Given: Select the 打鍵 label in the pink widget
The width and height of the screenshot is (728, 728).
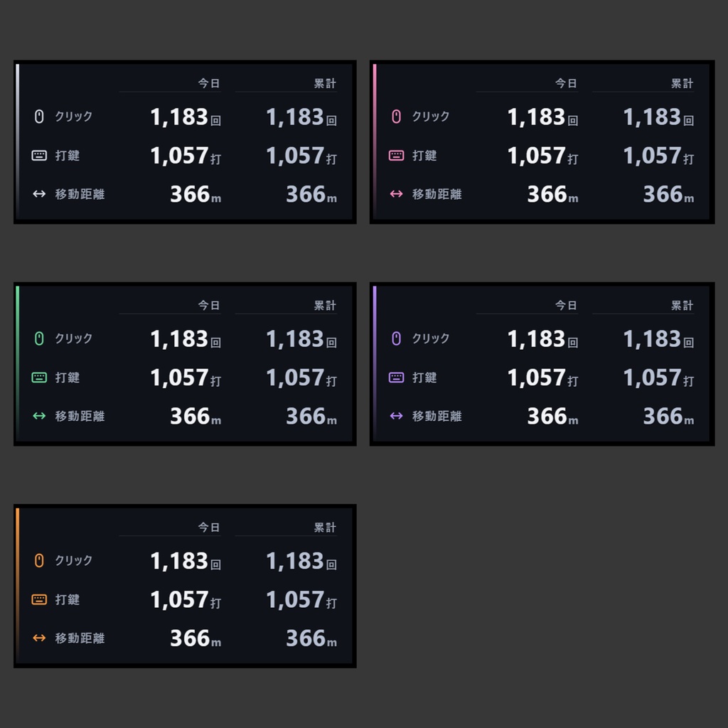Looking at the screenshot, I should [424, 156].
